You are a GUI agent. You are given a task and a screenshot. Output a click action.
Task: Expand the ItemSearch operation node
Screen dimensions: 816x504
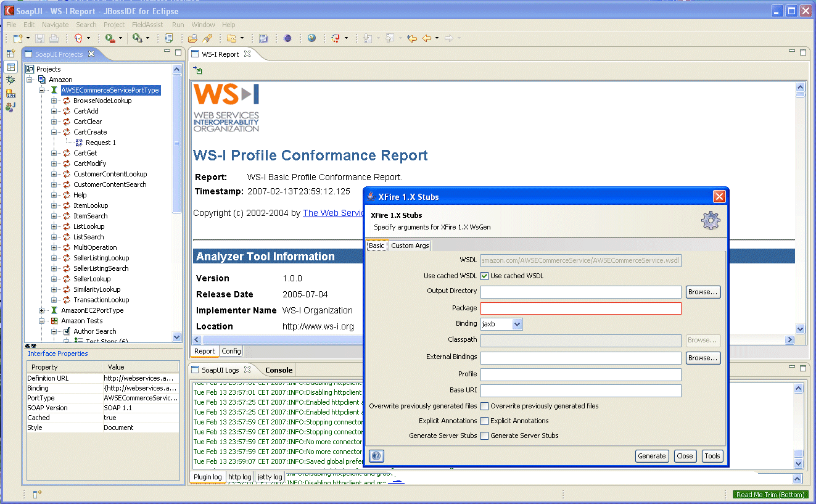coord(54,216)
